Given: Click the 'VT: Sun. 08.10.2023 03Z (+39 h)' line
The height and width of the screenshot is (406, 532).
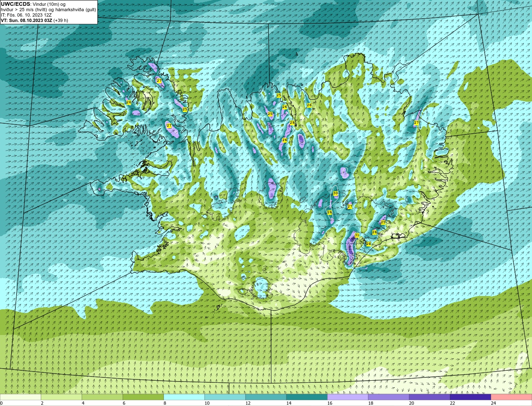Looking at the screenshot, I should (34, 20).
